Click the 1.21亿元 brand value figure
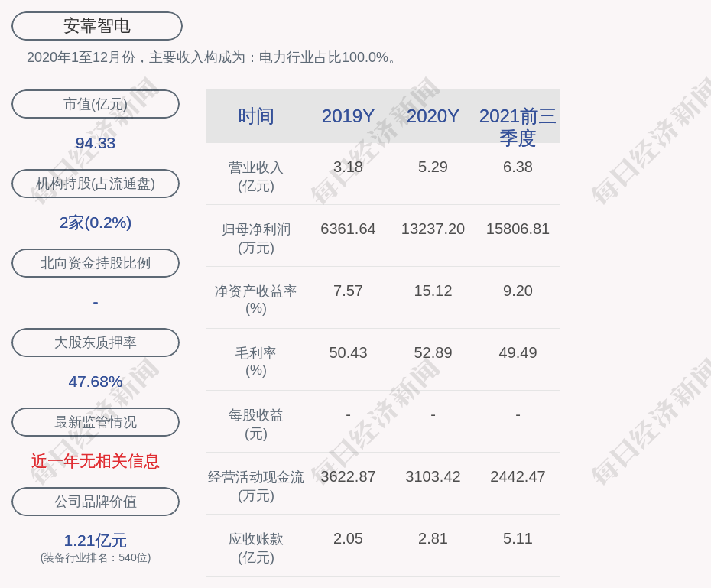The image size is (711, 588). (x=96, y=541)
